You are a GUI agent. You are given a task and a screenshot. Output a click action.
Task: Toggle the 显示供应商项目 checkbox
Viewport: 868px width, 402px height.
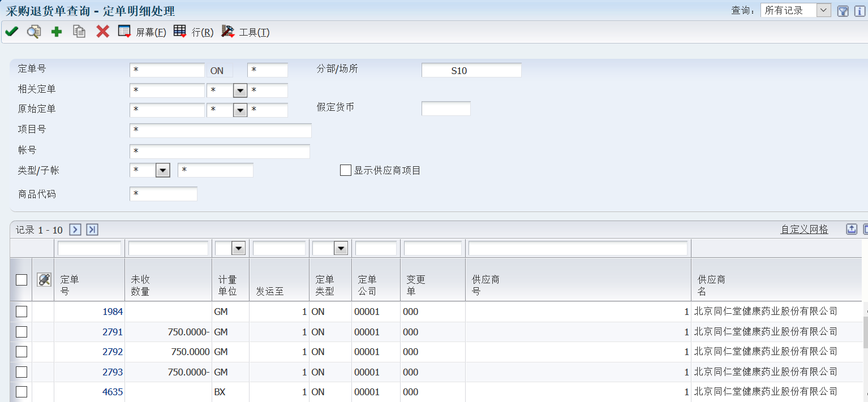point(346,170)
